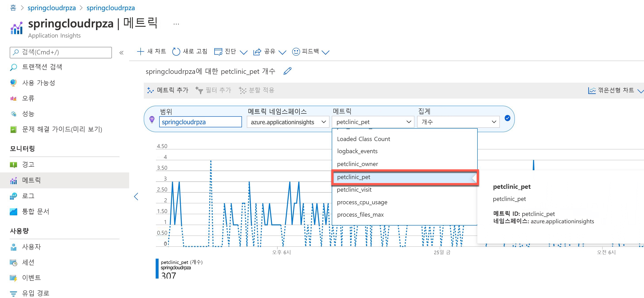Click the refresh (새로 고침) icon
The width and height of the screenshot is (644, 298).
pyautogui.click(x=176, y=52)
